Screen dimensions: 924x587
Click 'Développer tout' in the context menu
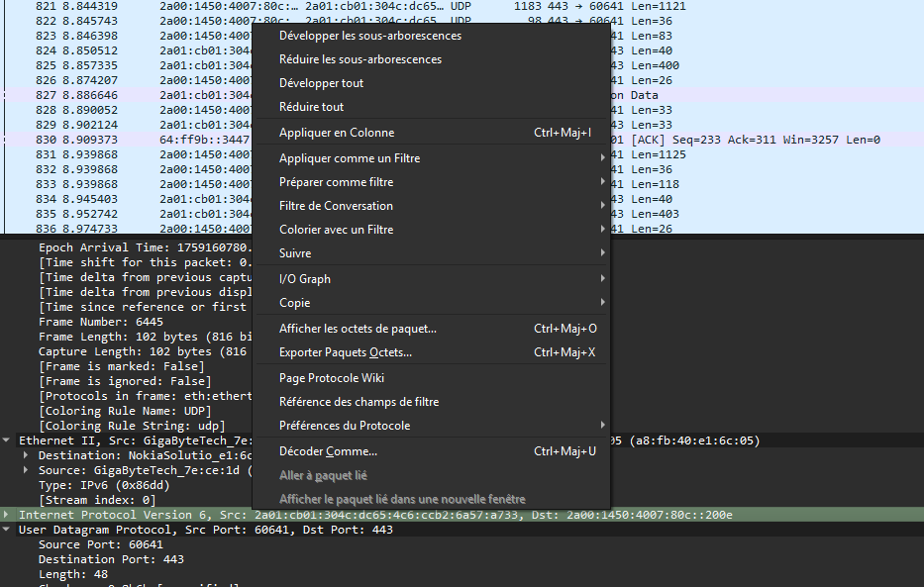pyautogui.click(x=321, y=83)
